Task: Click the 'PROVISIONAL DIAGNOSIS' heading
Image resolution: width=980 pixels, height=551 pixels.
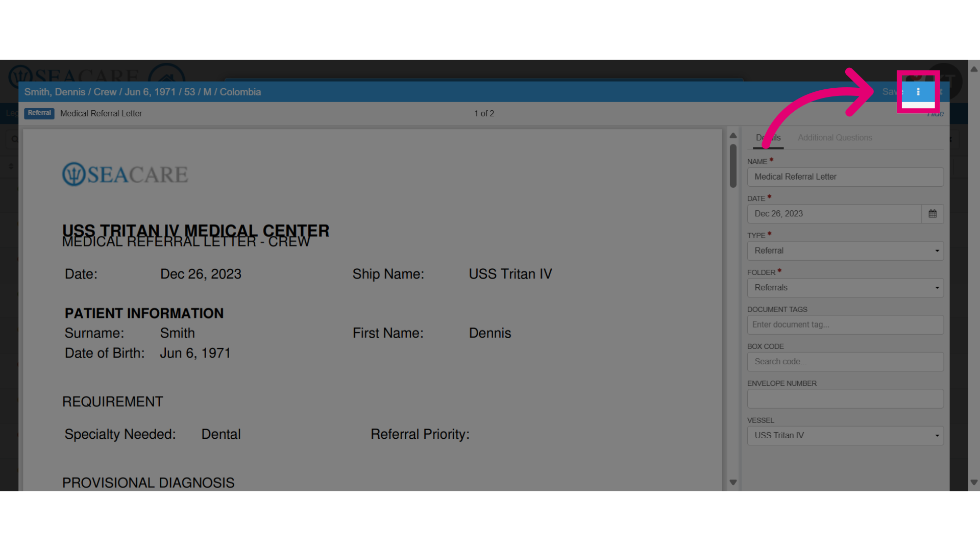Action: (x=148, y=483)
